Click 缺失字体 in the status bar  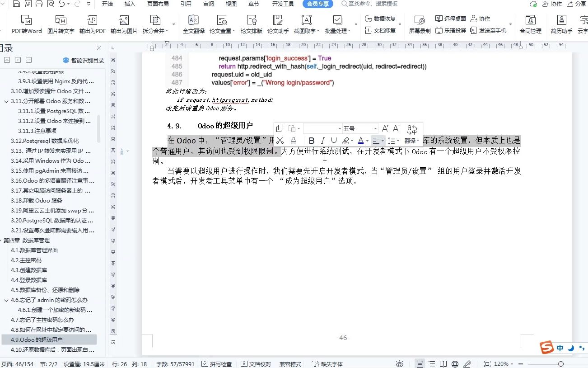point(327,364)
